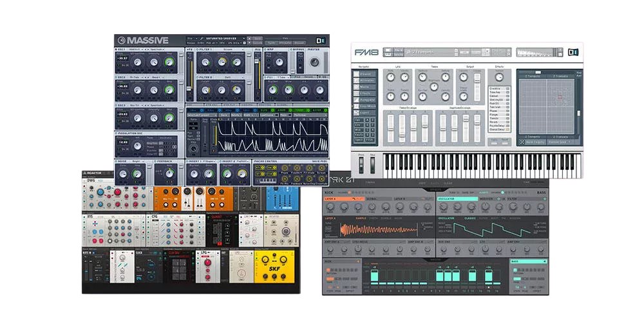Click the Filter 2 Resonance knob in Massive
The image size is (644, 322).
[236, 90]
